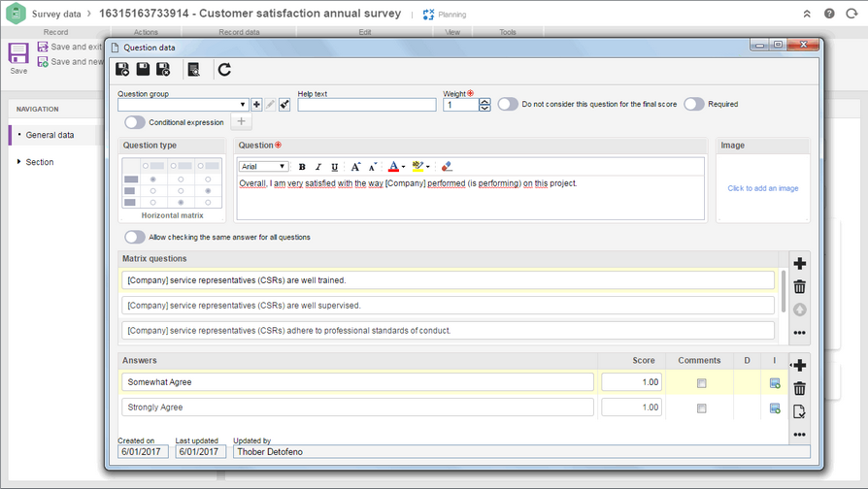Expand the Section navigation item
The width and height of the screenshot is (868, 489).
pyautogui.click(x=18, y=161)
